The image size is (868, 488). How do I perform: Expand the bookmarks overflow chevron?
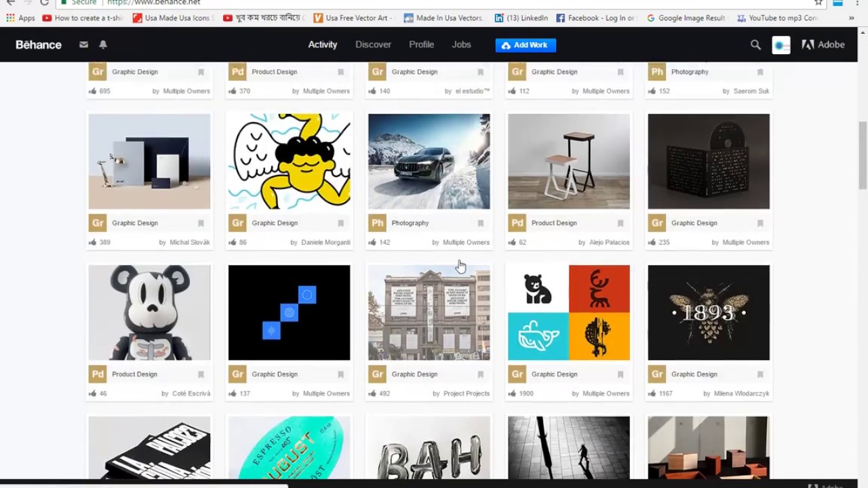[x=851, y=18]
